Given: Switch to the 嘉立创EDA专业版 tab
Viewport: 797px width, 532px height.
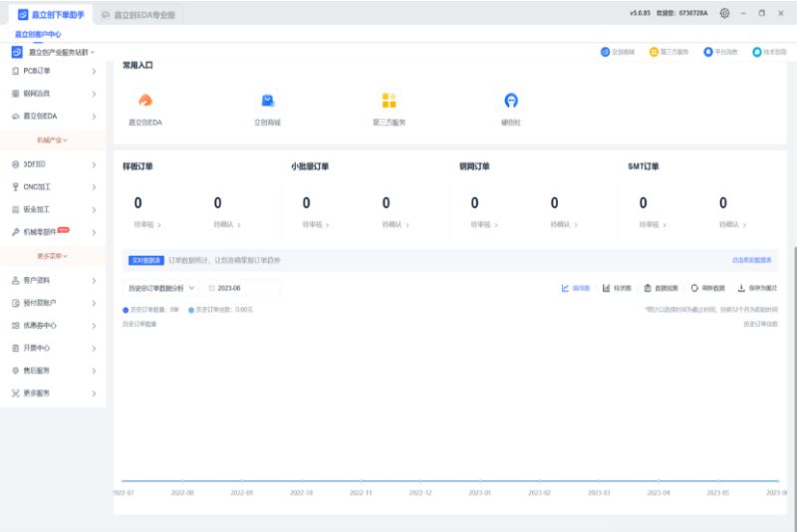Looking at the screenshot, I should click(x=138, y=15).
